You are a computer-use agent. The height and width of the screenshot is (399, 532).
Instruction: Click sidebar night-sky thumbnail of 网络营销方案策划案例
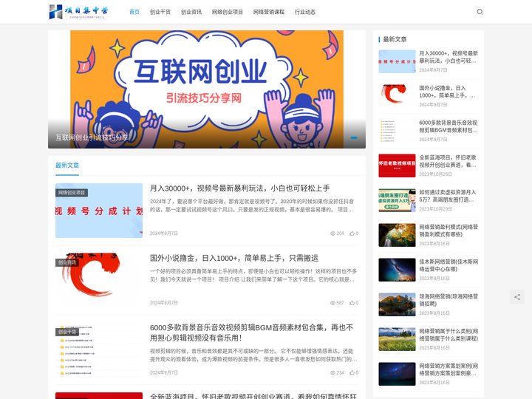[397, 374]
